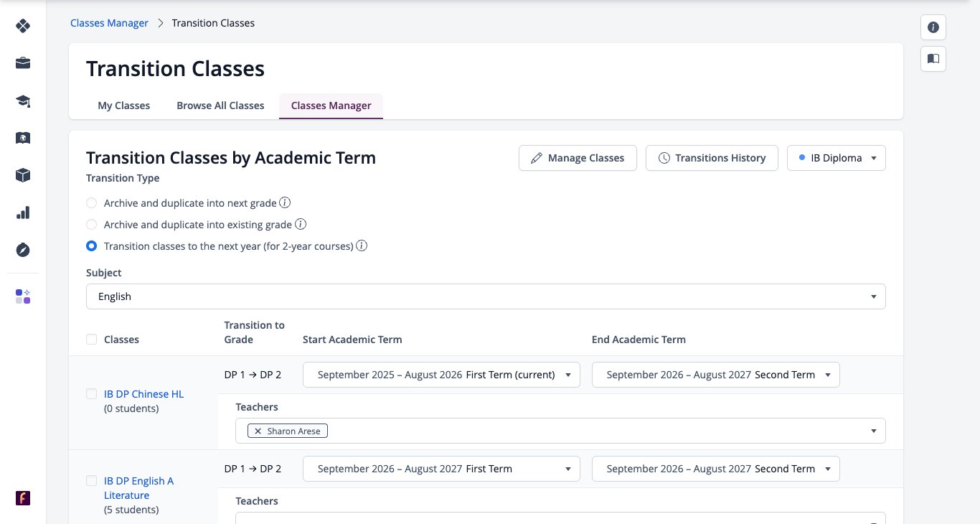Open the compass icon in sidebar
The height and width of the screenshot is (524, 980).
coord(23,250)
